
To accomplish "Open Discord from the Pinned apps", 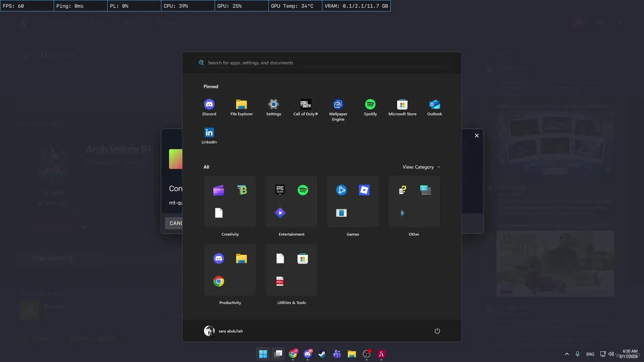I will click(x=209, y=108).
